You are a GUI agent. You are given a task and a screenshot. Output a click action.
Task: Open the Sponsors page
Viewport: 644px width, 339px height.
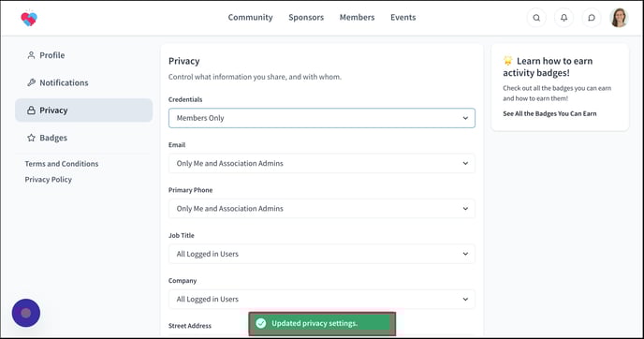coord(306,17)
